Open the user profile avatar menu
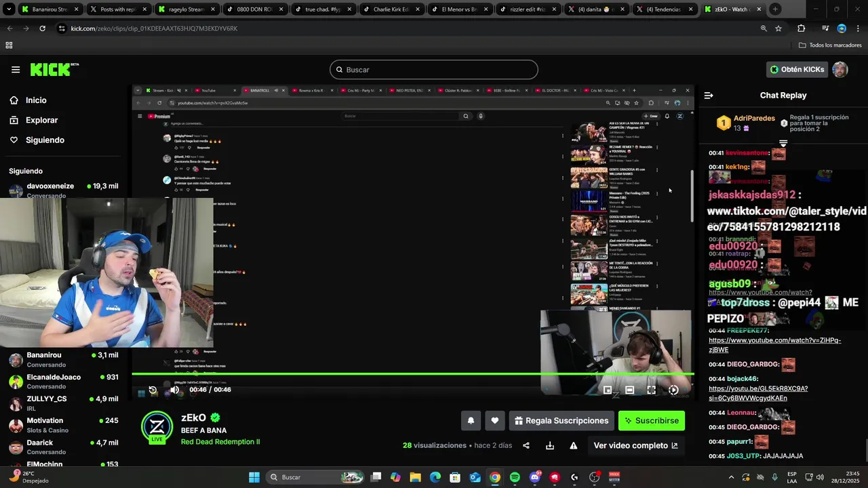Screen dimensions: 868x488 pyautogui.click(x=840, y=70)
